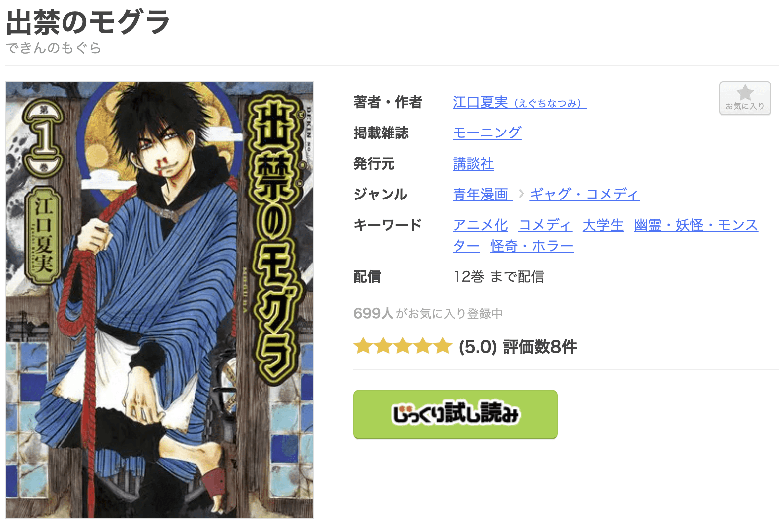784x532 pixels.
Task: Click the 評価数8件 review count text
Action: [x=540, y=347]
